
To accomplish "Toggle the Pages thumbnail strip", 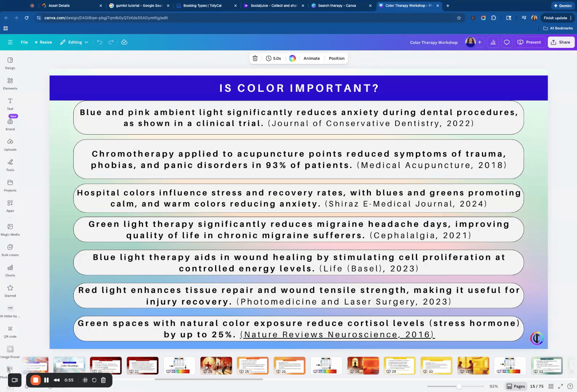I will tap(516, 386).
